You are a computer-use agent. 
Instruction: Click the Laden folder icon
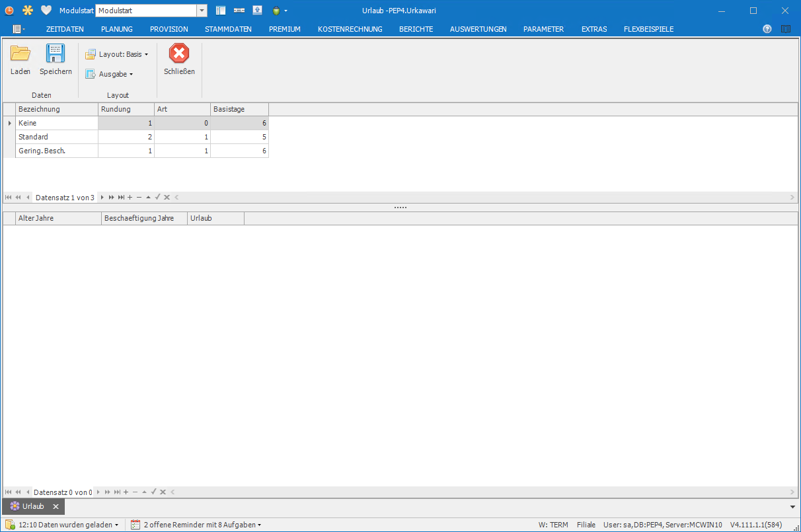20,54
